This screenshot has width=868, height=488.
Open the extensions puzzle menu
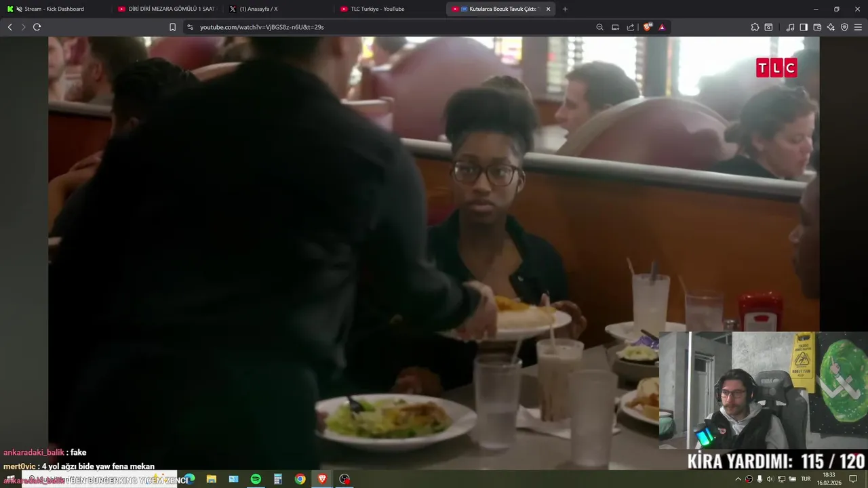[x=755, y=27]
